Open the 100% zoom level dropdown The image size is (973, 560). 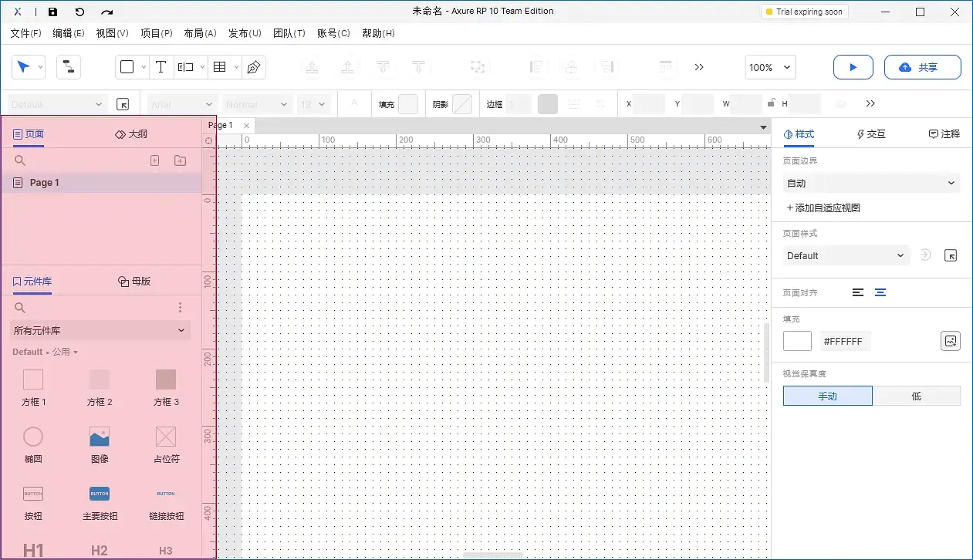770,67
